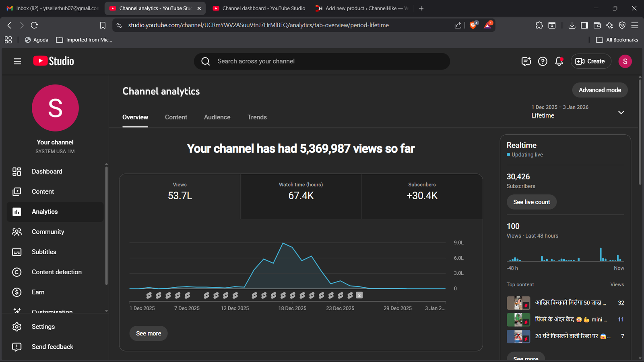Image resolution: width=644 pixels, height=362 pixels.
Task: Open the hamburger navigation menu in Studio
Action: (17, 61)
